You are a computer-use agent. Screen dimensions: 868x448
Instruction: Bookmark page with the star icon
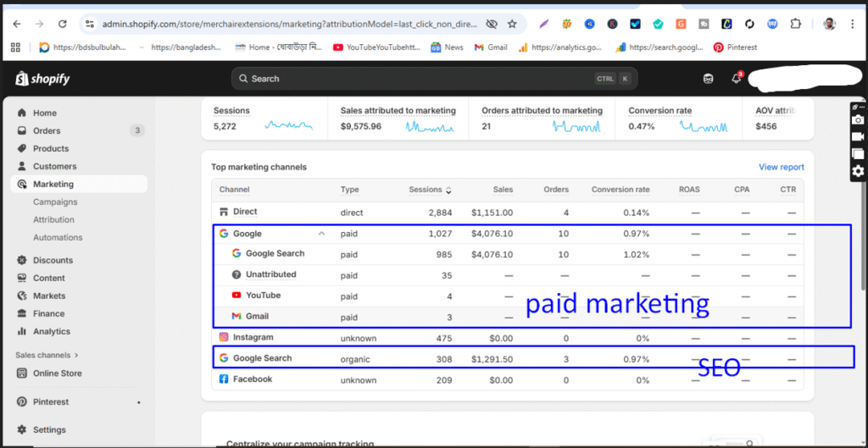[x=512, y=24]
